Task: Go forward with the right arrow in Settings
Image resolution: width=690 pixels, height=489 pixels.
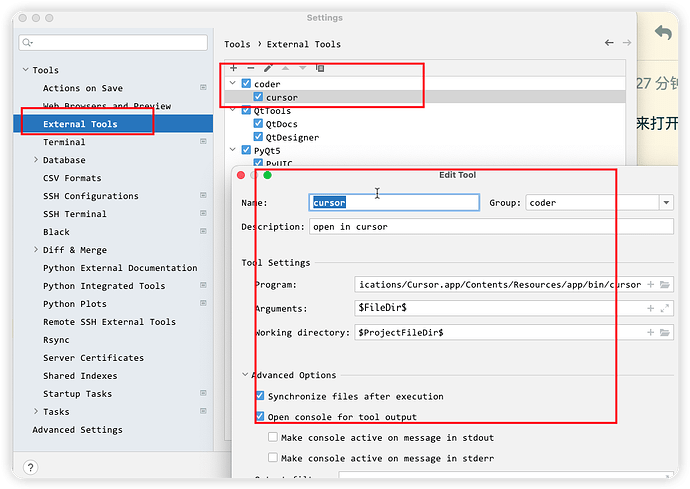Action: 627,43
